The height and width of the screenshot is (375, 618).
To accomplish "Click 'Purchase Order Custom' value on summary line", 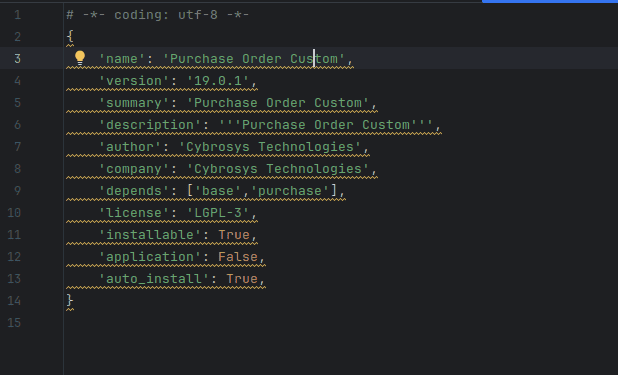I will point(277,103).
